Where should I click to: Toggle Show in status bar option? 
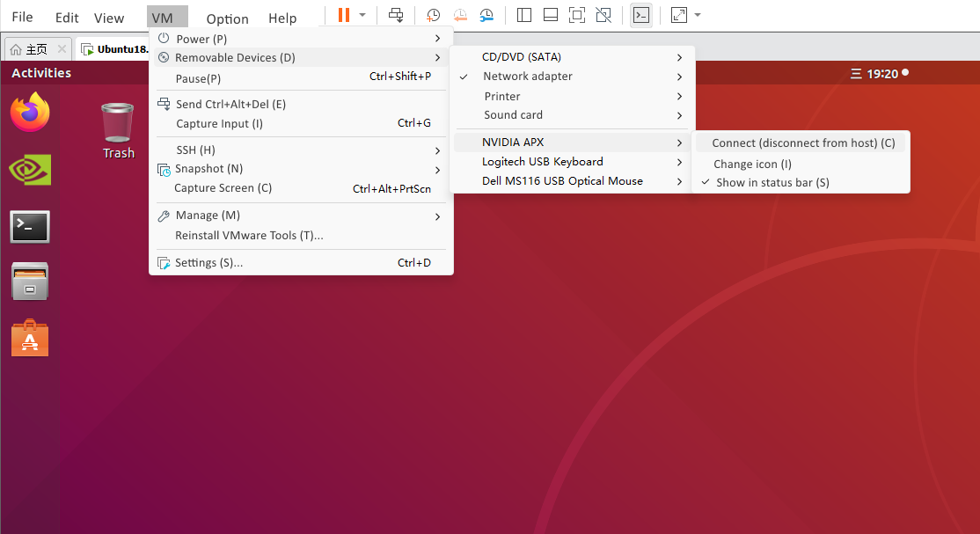(x=772, y=183)
